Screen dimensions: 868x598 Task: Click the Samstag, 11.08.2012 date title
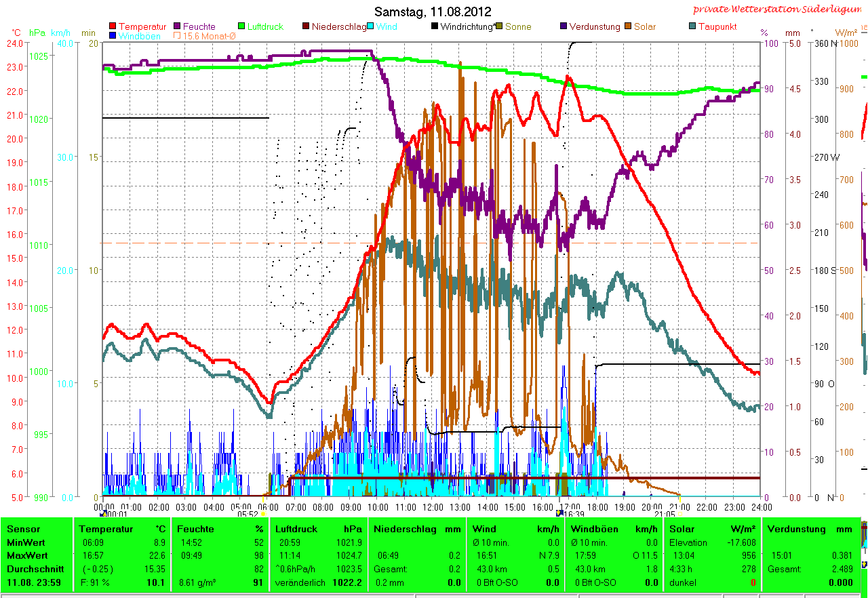433,12
